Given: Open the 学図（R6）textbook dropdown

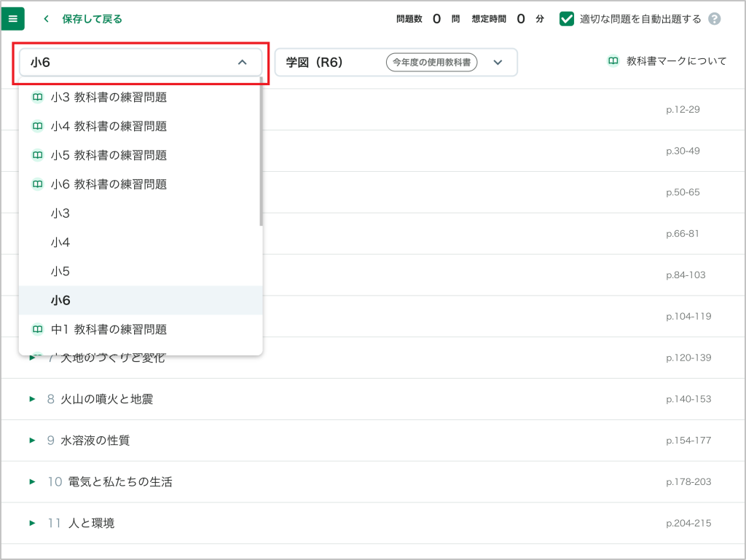Looking at the screenshot, I should point(396,63).
